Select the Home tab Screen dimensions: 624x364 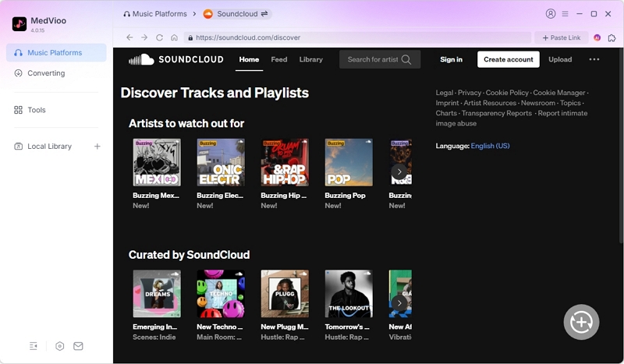249,60
